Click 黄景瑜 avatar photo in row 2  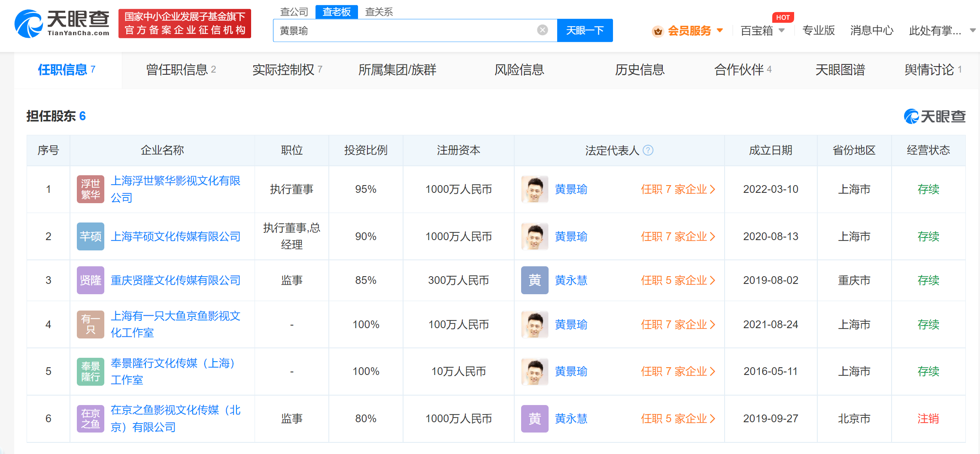tap(535, 236)
